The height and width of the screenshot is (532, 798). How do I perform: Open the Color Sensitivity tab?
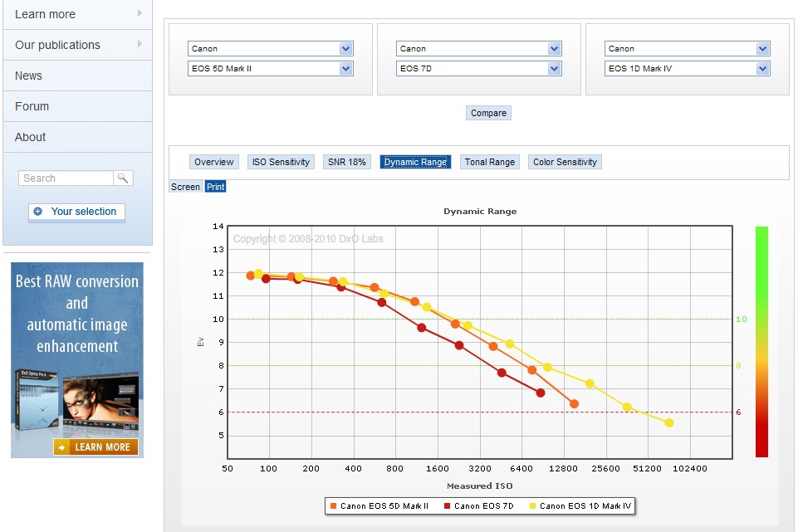pos(565,162)
